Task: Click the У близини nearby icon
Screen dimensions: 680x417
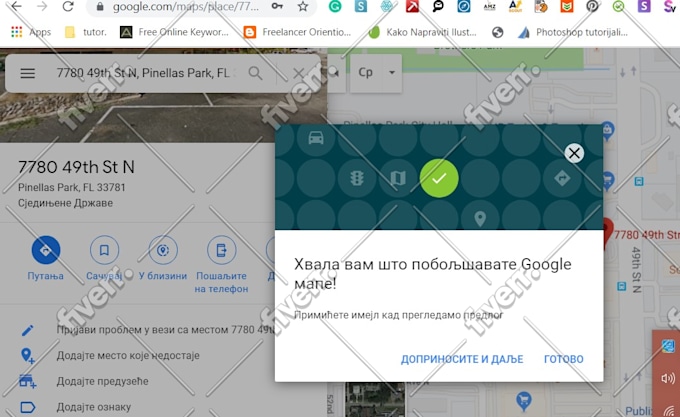Action: [163, 250]
